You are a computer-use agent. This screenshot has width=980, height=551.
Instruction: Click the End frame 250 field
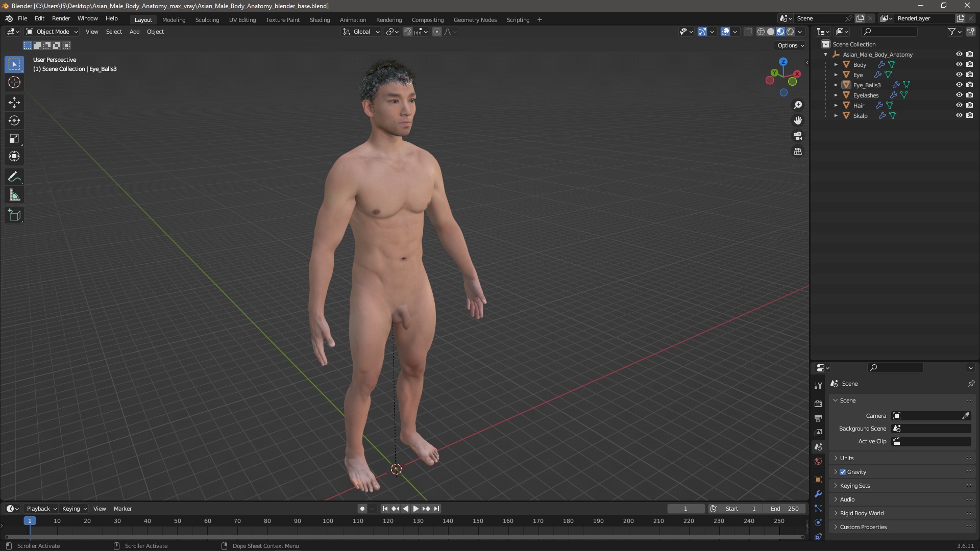click(785, 509)
